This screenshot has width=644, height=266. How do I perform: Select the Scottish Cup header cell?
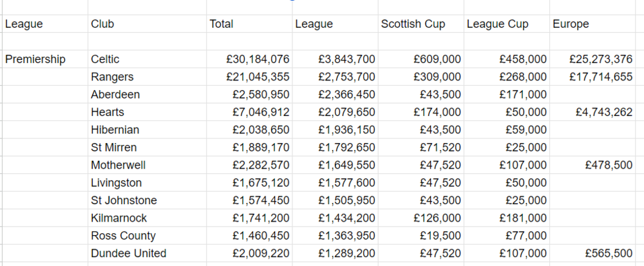pyautogui.click(x=413, y=24)
